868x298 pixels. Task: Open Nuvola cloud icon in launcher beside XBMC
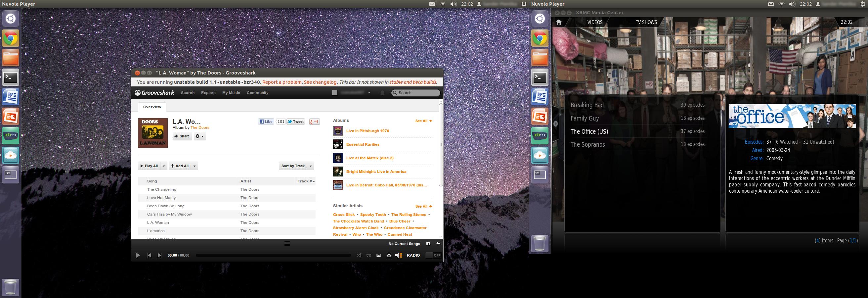point(540,155)
